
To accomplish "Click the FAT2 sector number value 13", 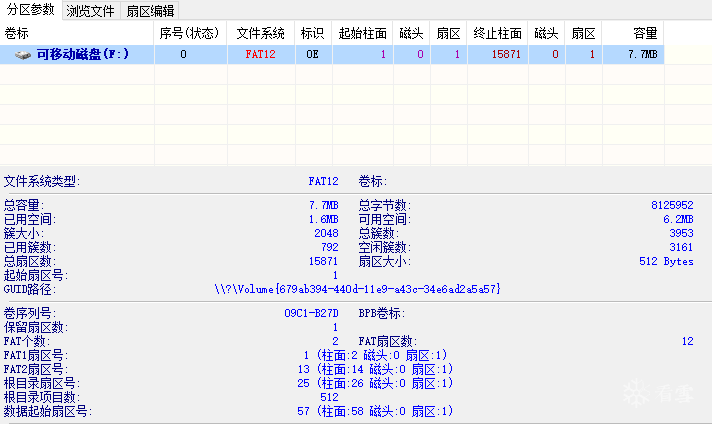I will click(x=303, y=370).
